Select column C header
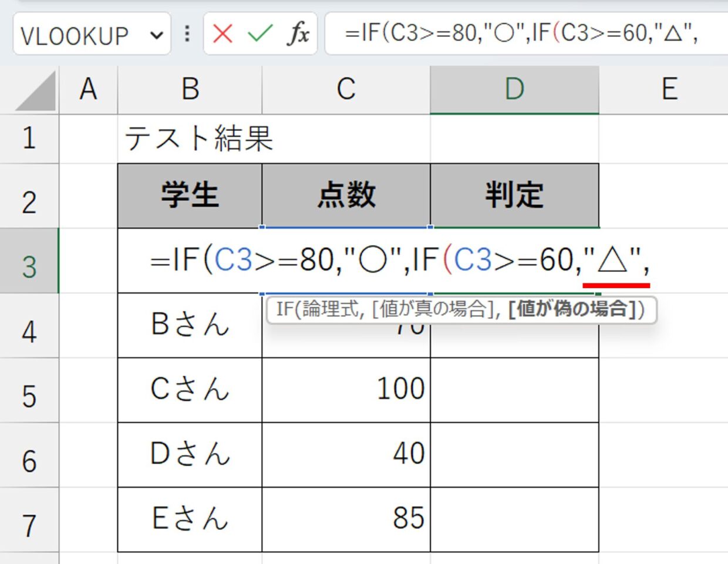The width and height of the screenshot is (728, 564). [346, 89]
